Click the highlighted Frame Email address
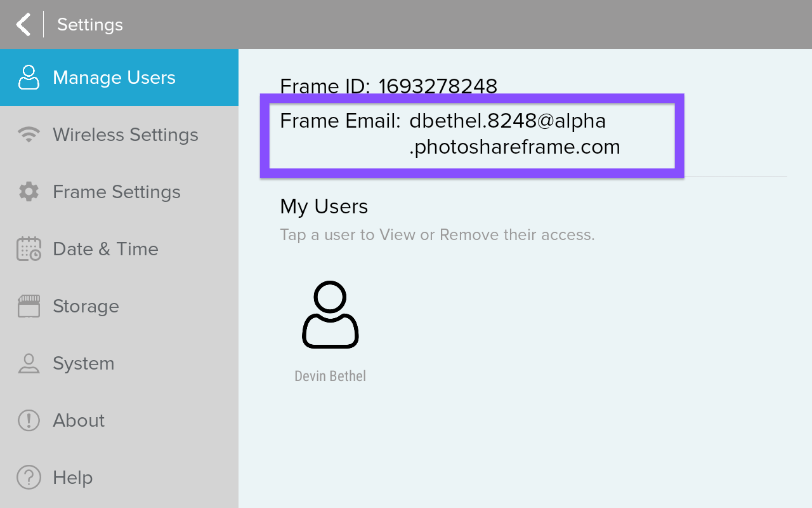812x508 pixels. (x=473, y=135)
